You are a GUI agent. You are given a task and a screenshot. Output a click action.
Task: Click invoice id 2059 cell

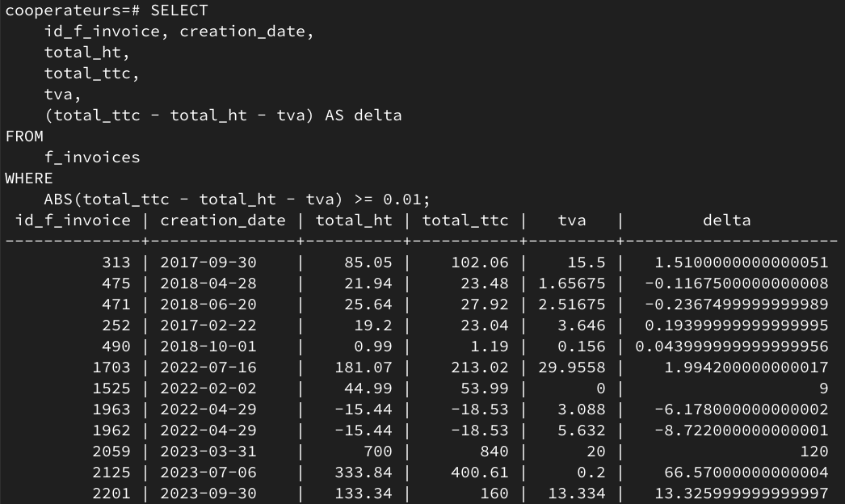111,451
